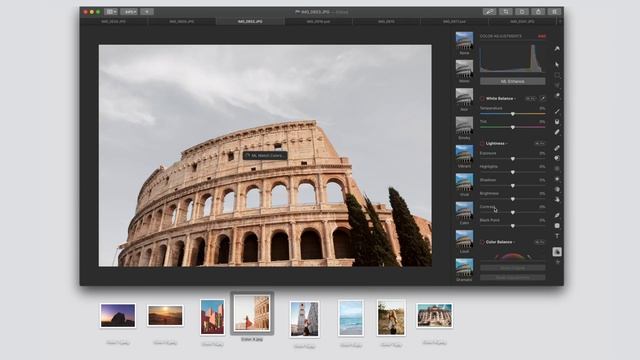Click the Tint slider handle
The width and height of the screenshot is (640, 360).
coord(513,127)
